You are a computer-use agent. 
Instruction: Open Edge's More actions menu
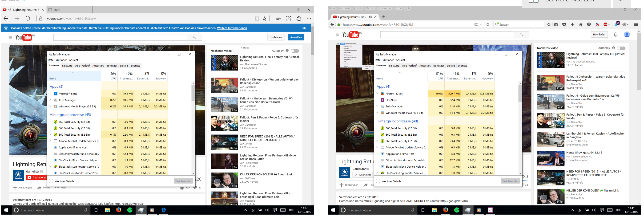(309, 19)
